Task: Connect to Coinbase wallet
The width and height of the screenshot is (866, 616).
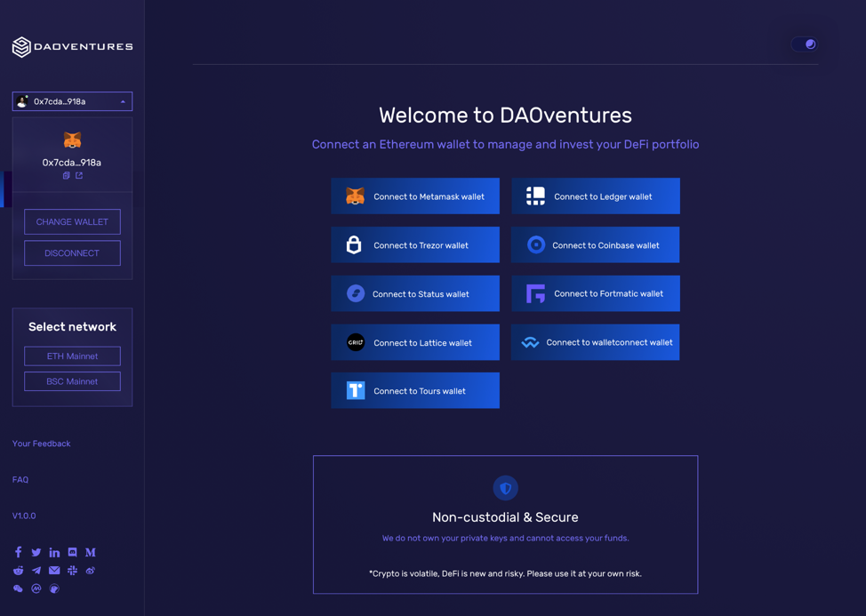Action: pyautogui.click(x=596, y=244)
